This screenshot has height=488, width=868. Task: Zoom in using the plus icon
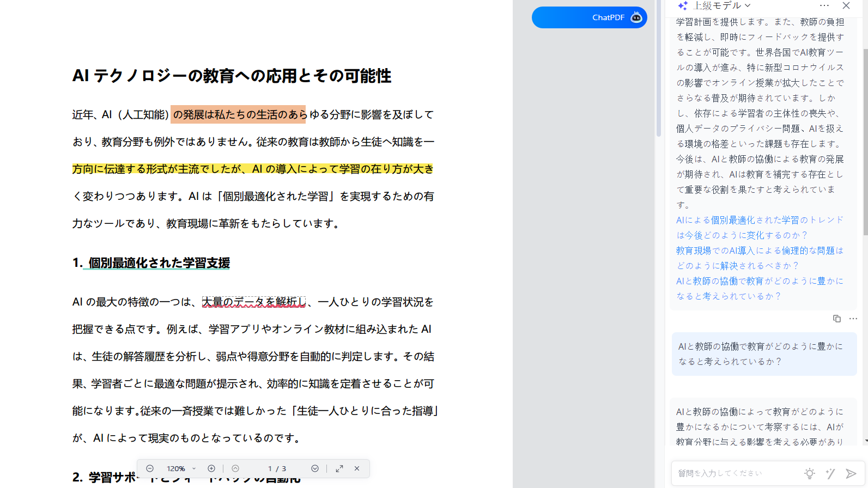pos(211,468)
